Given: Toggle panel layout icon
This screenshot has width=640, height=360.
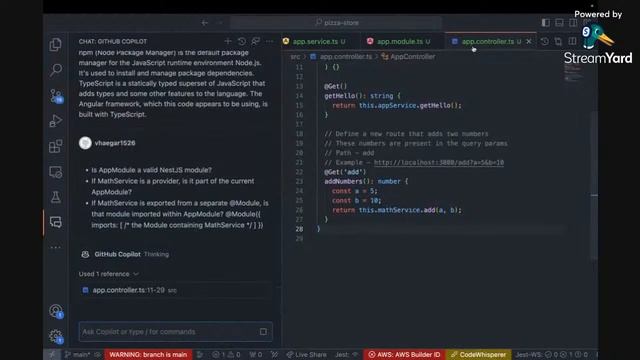Looking at the screenshot, I should (559, 22).
